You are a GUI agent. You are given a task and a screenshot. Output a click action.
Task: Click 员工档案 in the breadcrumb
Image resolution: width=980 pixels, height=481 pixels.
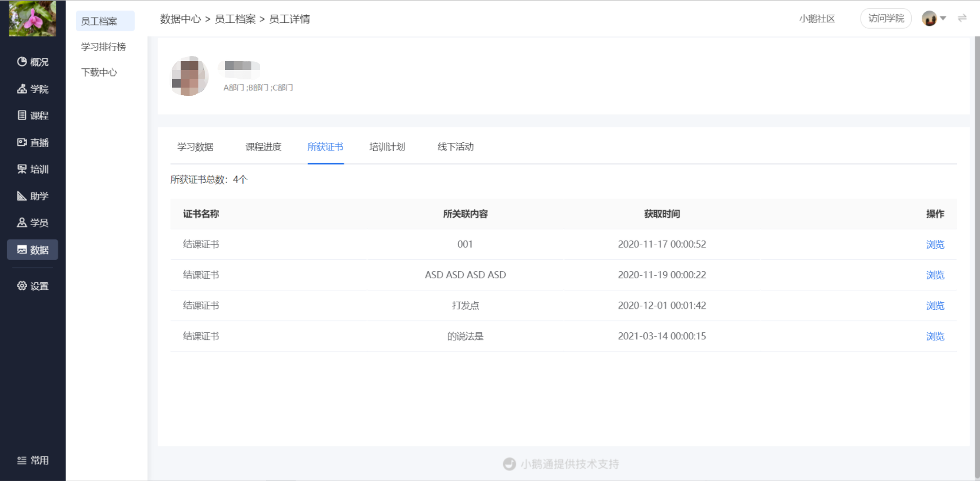[x=235, y=19]
